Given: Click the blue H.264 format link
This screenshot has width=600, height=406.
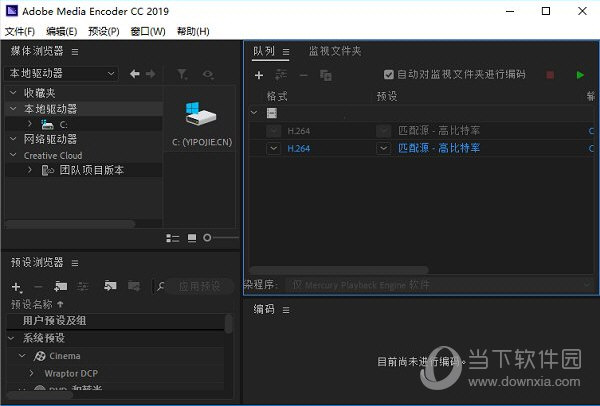Looking at the screenshot, I should coord(298,148).
